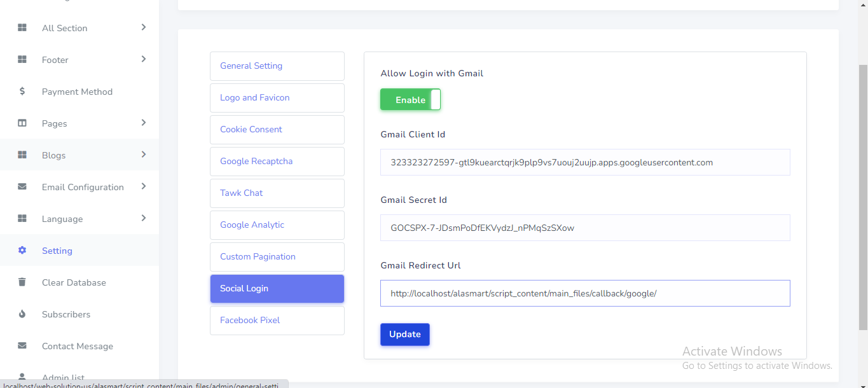The height and width of the screenshot is (388, 868).
Task: Click the columns icon beside Pages
Action: pyautogui.click(x=22, y=123)
